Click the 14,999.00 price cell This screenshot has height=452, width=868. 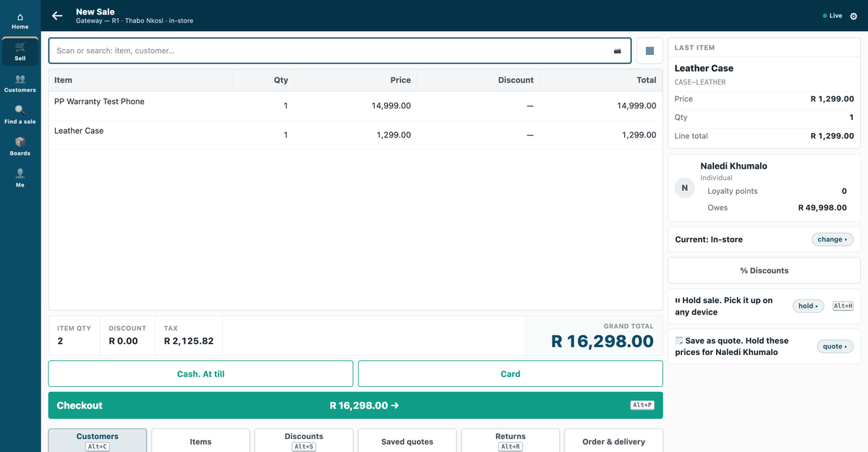(x=391, y=106)
